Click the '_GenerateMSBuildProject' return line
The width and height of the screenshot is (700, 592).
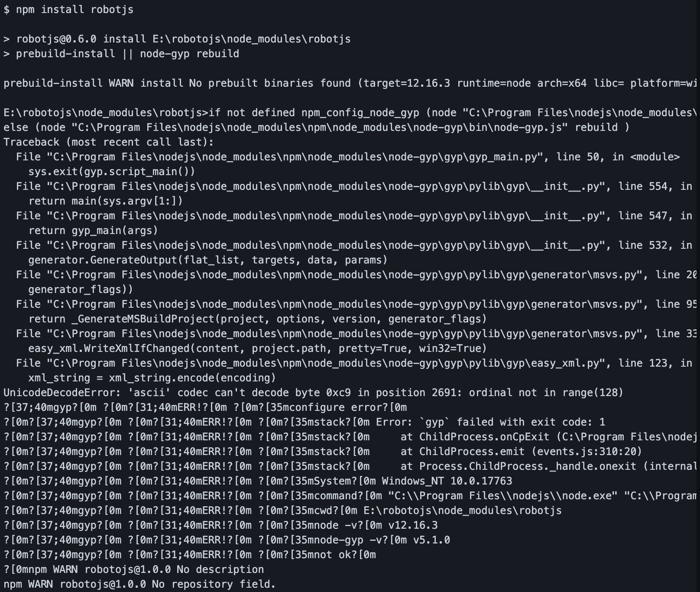pyautogui.click(x=258, y=319)
